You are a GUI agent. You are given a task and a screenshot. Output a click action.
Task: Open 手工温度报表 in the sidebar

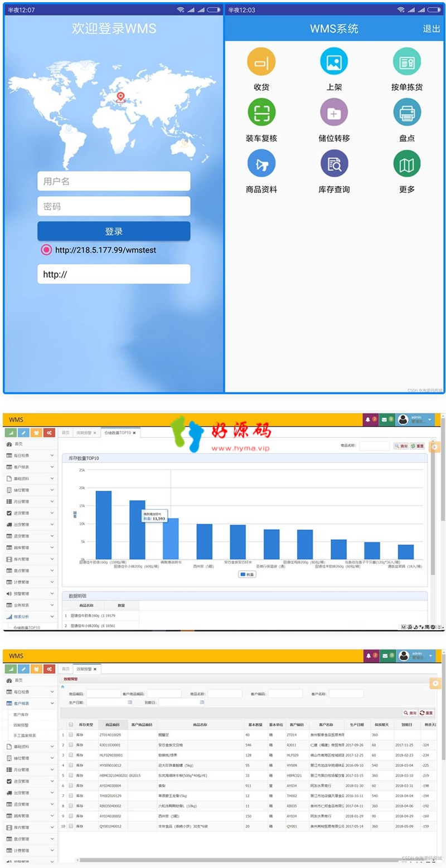[x=25, y=735]
